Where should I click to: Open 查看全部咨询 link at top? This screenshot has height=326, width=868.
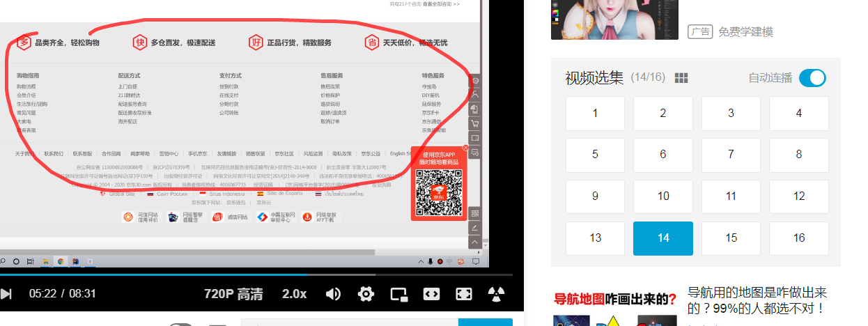tap(441, 4)
